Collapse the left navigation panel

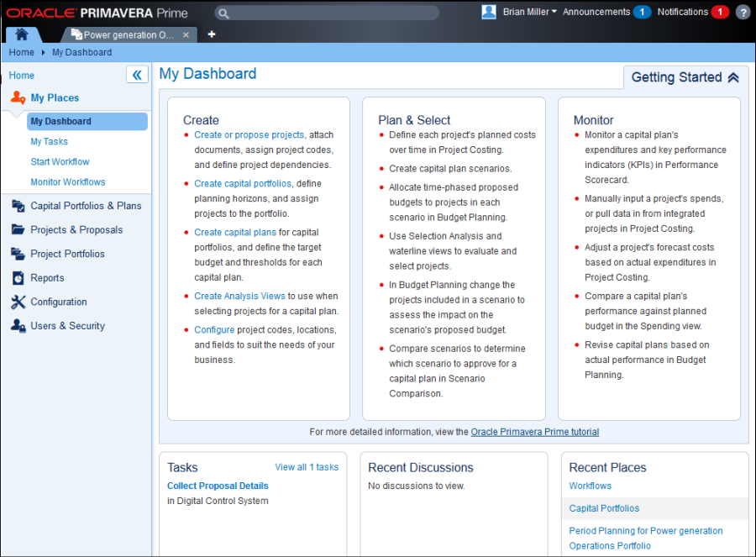tap(137, 75)
